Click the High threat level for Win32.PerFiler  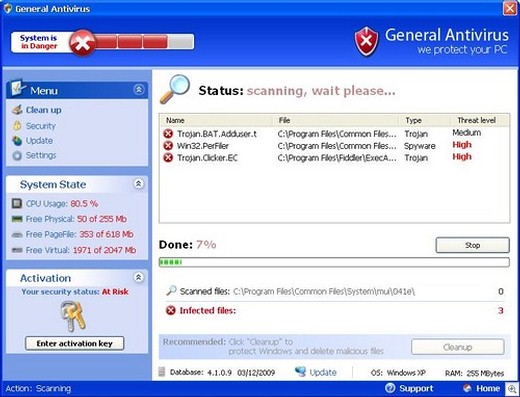click(x=462, y=145)
